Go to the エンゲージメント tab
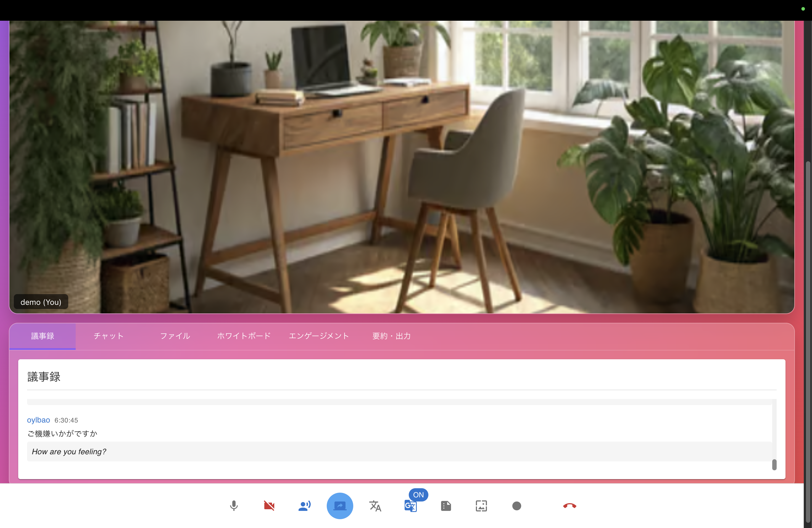Screen dimensions: 812x528 pos(319,336)
